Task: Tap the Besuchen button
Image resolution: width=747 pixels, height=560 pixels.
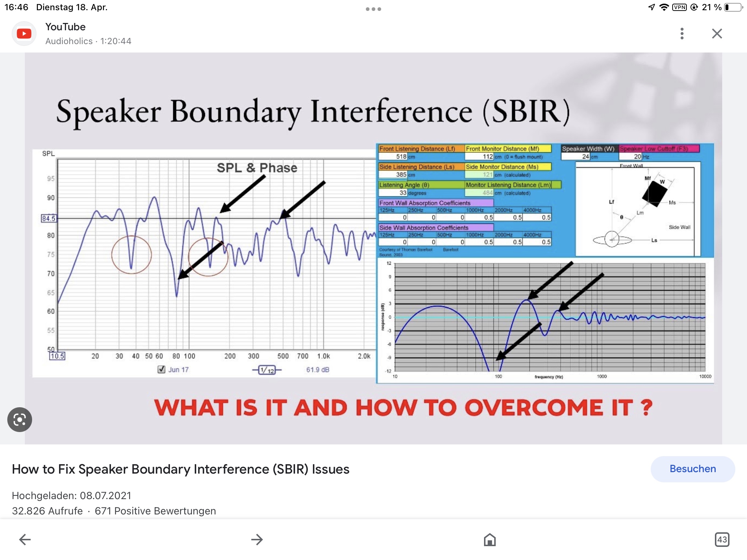Action: point(693,469)
